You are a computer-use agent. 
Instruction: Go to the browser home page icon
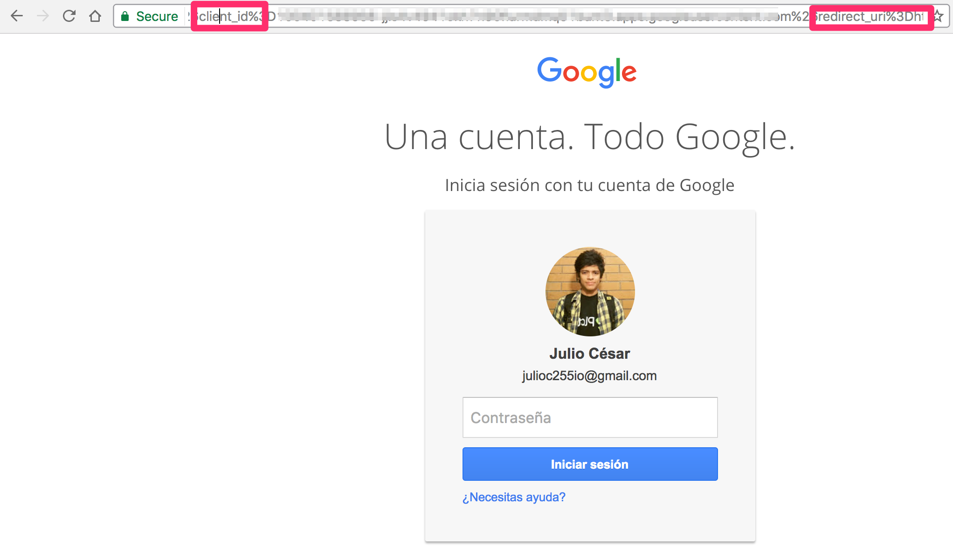95,16
